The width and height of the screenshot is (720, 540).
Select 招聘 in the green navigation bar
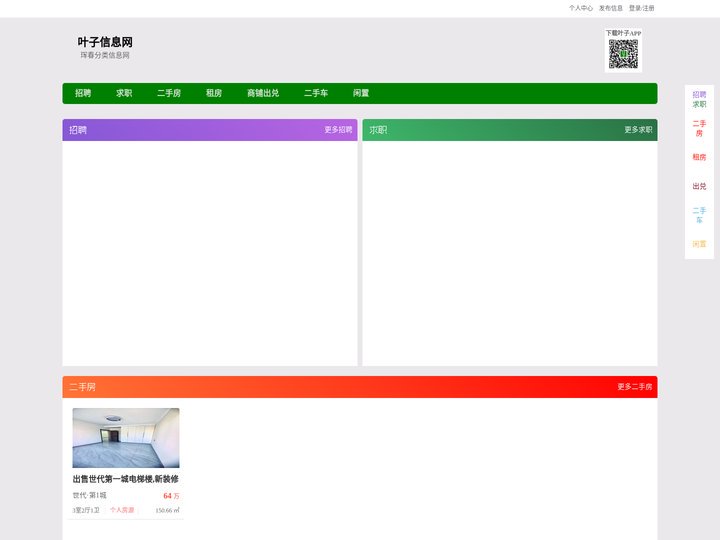[x=83, y=93]
